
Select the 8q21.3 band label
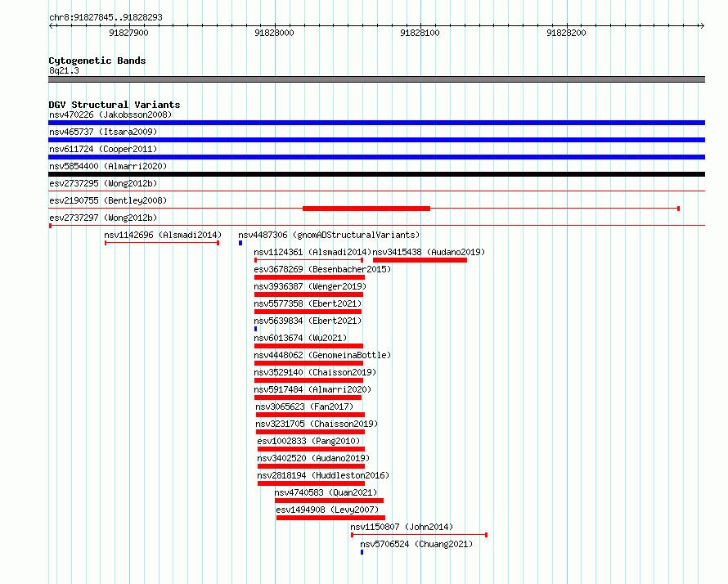[x=64, y=70]
